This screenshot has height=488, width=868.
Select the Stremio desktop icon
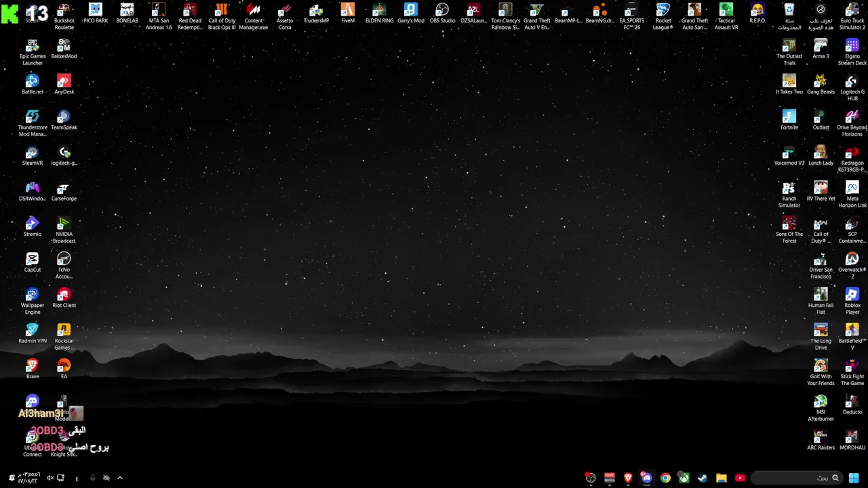click(33, 226)
